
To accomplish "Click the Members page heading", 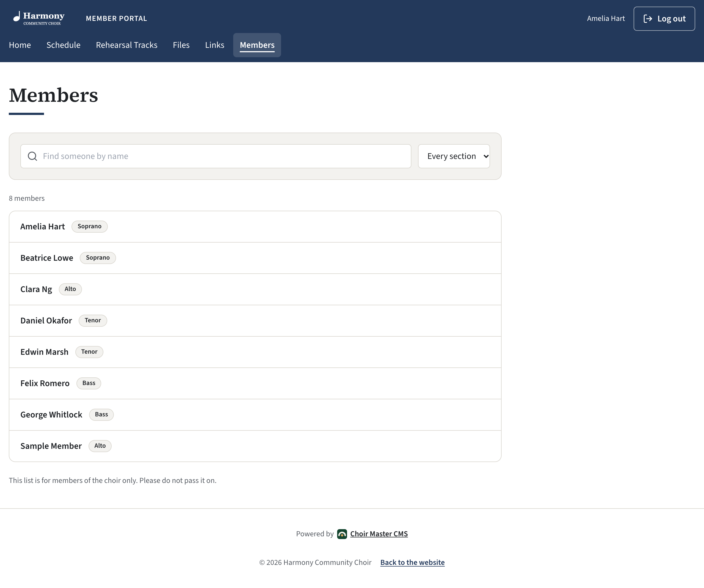I will click(54, 95).
